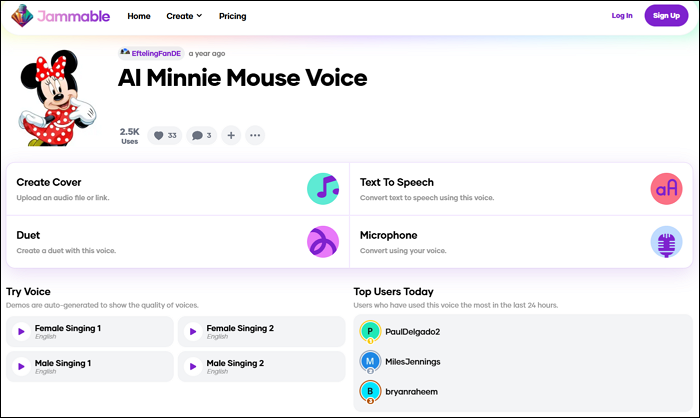Click the pink Duet swirl icon

coord(323,242)
